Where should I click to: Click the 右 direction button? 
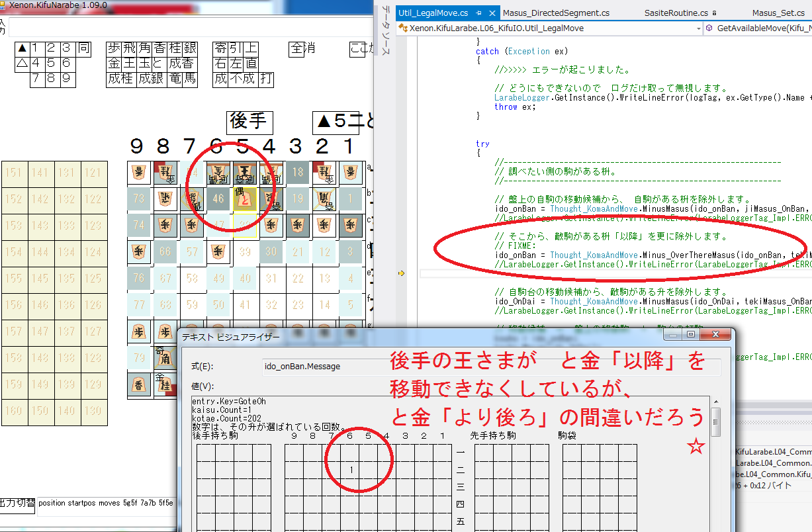click(x=220, y=64)
